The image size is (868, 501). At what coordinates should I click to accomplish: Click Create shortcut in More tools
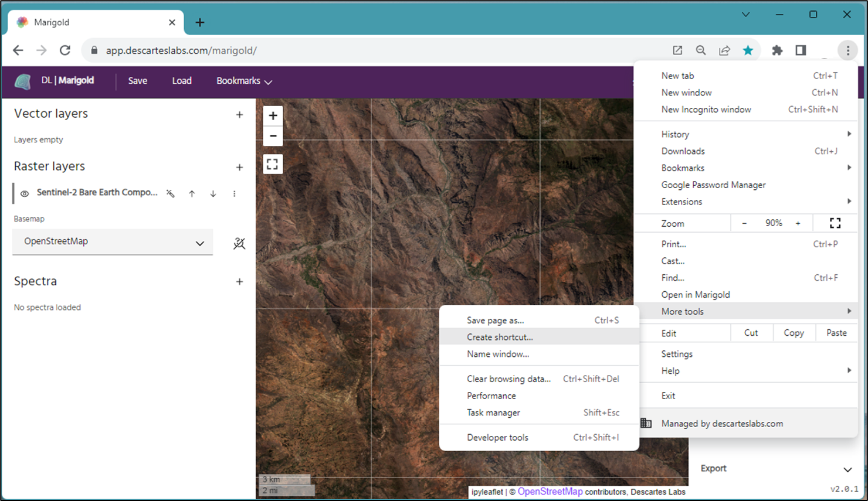(539, 338)
